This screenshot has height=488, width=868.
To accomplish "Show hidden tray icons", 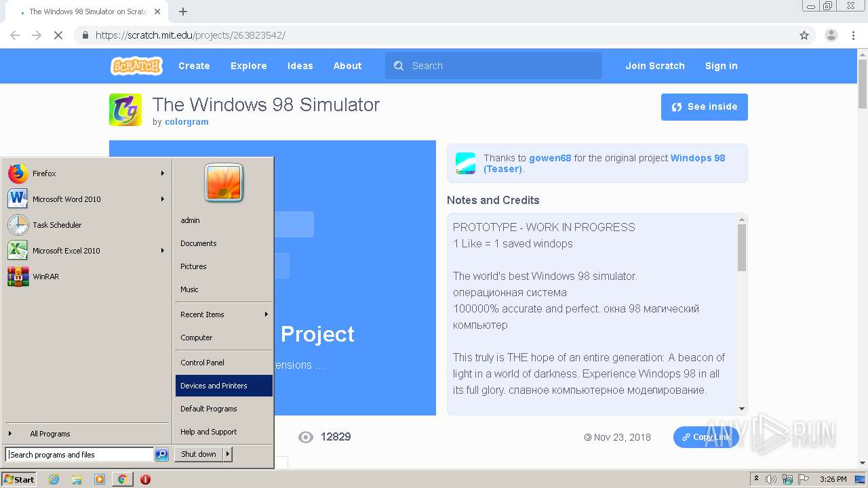I will [756, 479].
